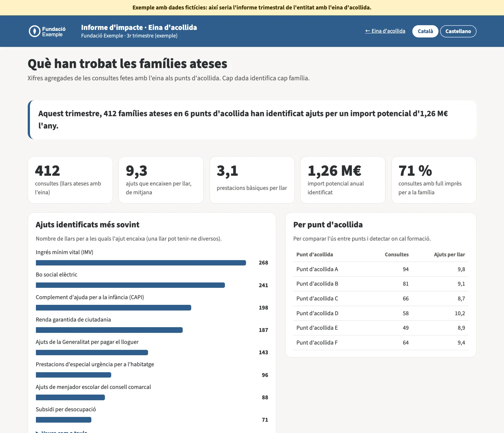Viewport: 504px width, 433px height.
Task: Switch language to Castellano
Action: (x=458, y=31)
